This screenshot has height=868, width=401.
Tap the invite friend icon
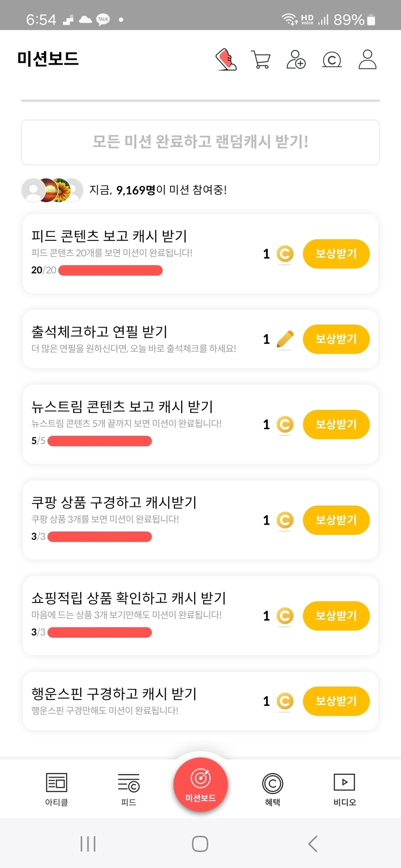tap(296, 59)
